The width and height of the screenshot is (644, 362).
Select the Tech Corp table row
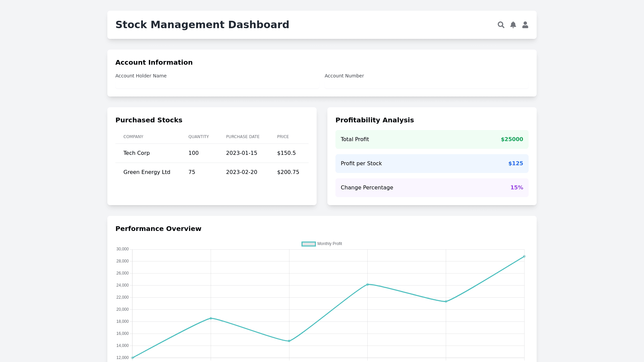pyautogui.click(x=212, y=153)
